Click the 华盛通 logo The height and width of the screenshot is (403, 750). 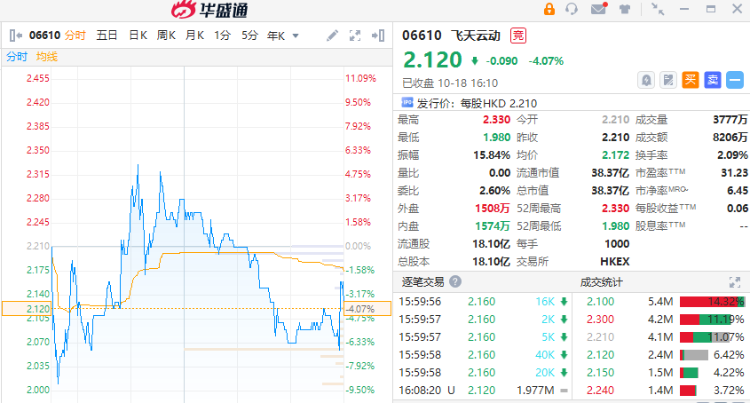(210, 10)
